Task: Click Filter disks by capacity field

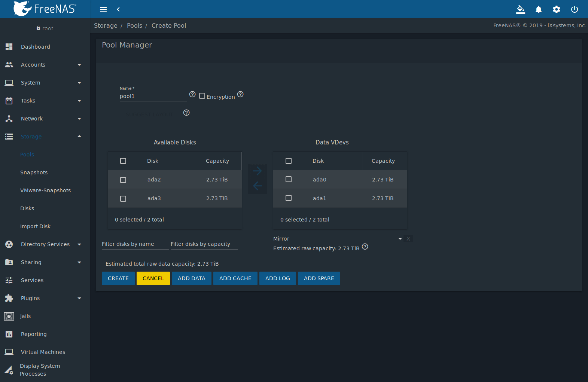Action: point(204,244)
